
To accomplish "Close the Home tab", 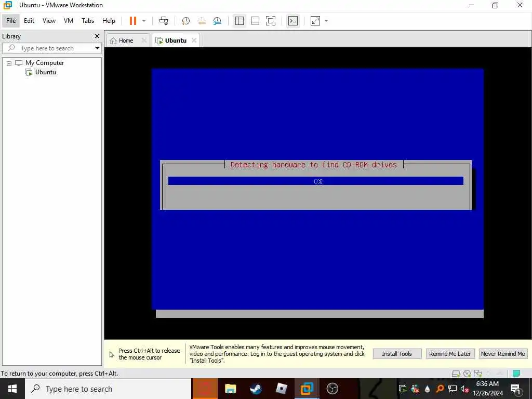I will [144, 41].
